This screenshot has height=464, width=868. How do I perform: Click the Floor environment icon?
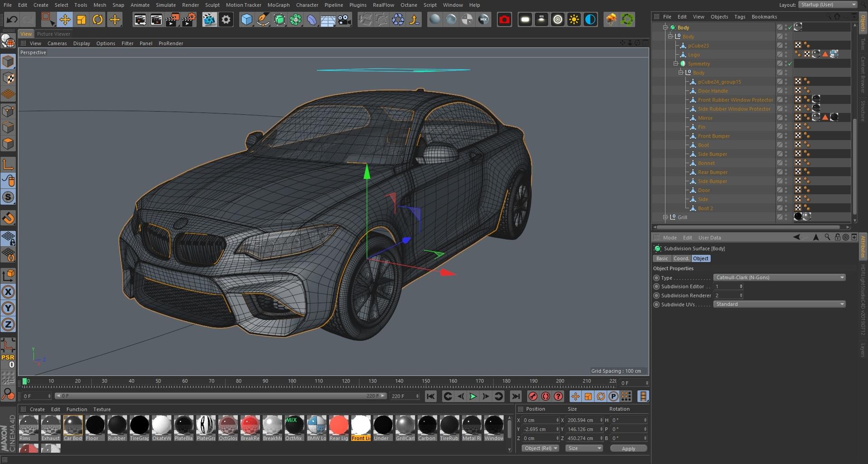point(328,19)
